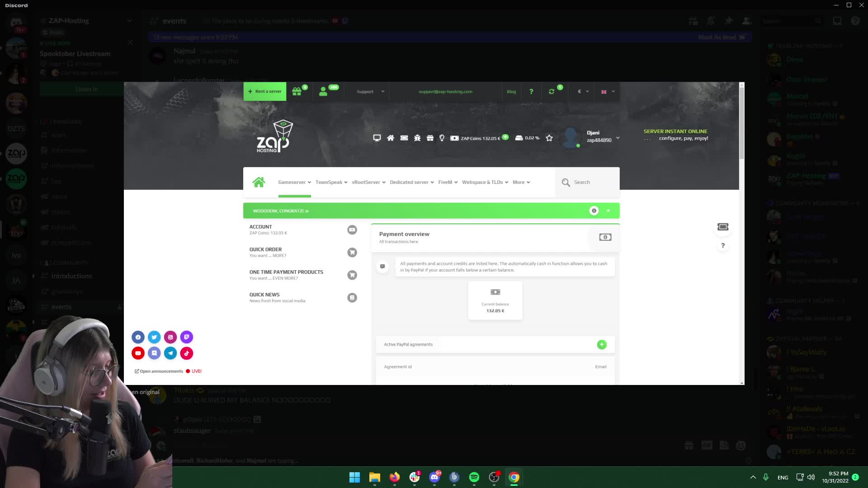Viewport: 868px width, 488px height.
Task: Click the banknote icon in Payment overview
Action: click(605, 237)
